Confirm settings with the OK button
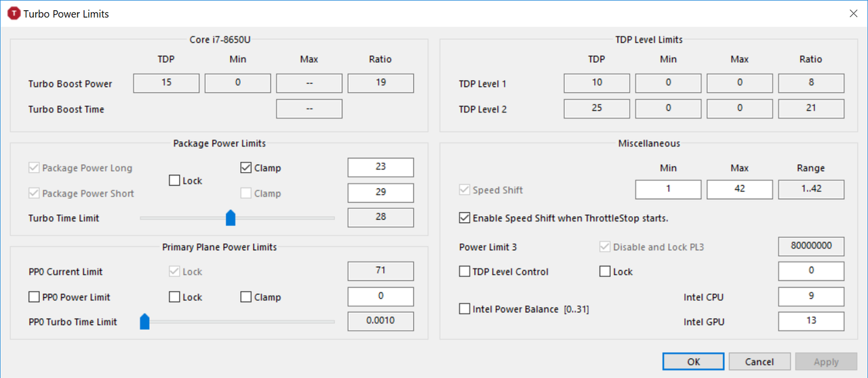 [693, 362]
